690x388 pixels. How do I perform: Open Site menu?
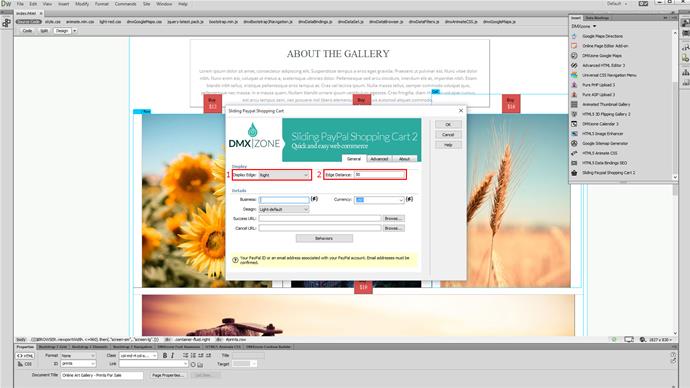[147, 4]
